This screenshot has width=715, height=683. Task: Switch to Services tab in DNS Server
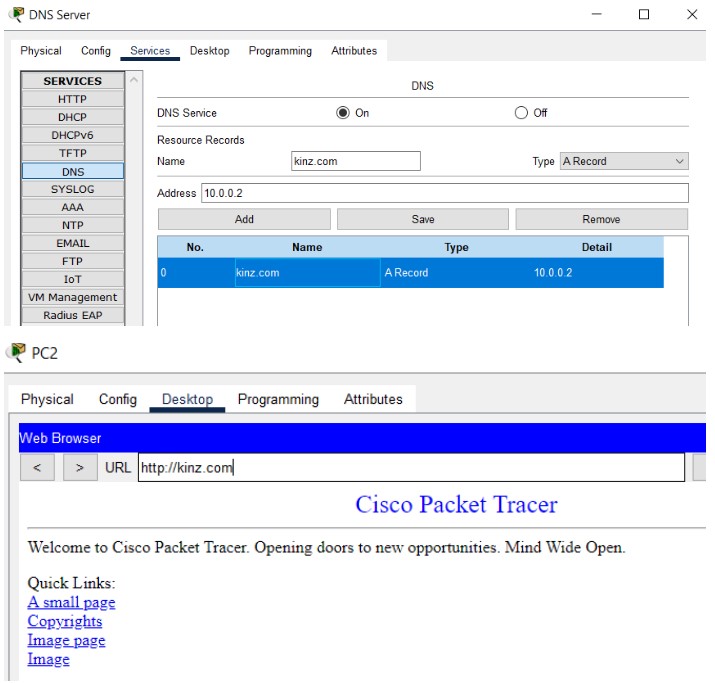(150, 51)
